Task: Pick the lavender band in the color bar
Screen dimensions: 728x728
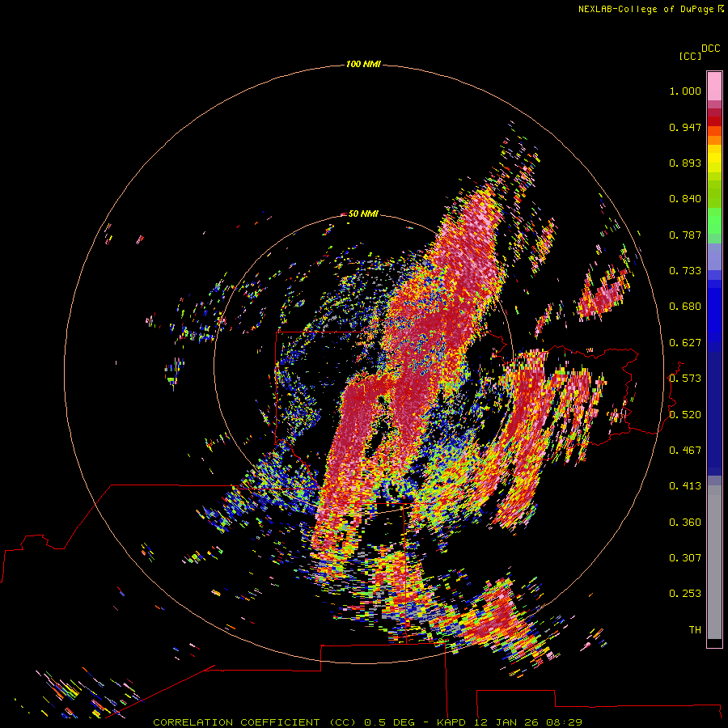Action: [x=714, y=256]
